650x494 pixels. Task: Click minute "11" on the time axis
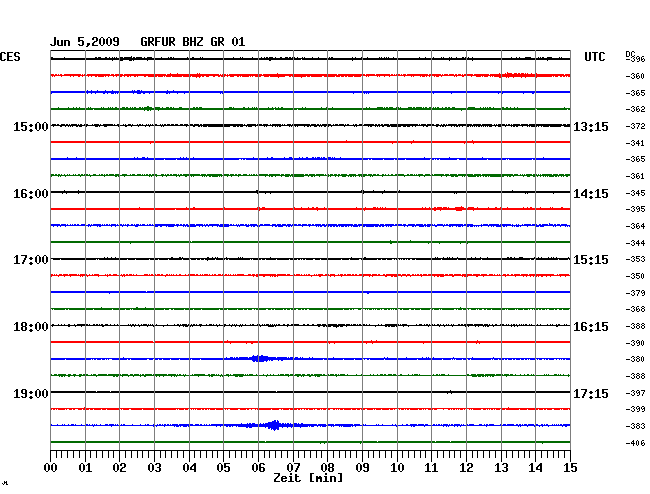pos(431,468)
